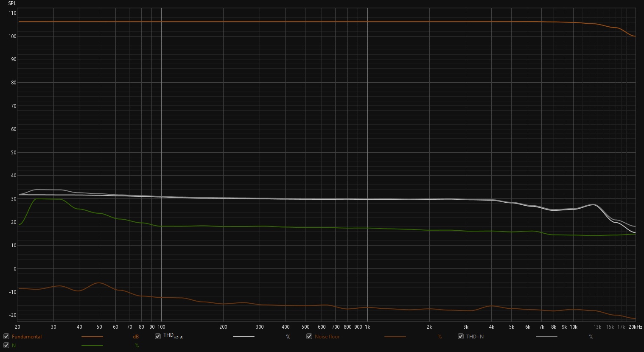Click the grey THD+N line swatch

point(546,337)
